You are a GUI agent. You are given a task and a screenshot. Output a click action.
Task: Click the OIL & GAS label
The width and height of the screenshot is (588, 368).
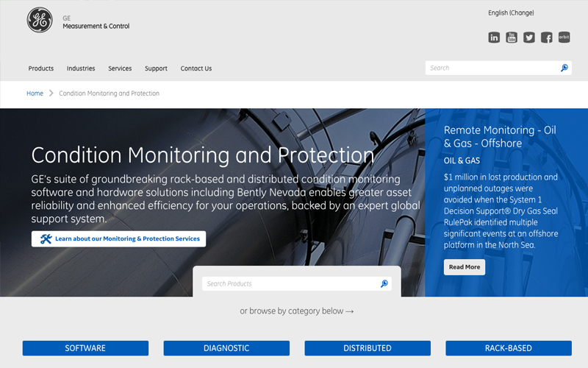coord(462,160)
